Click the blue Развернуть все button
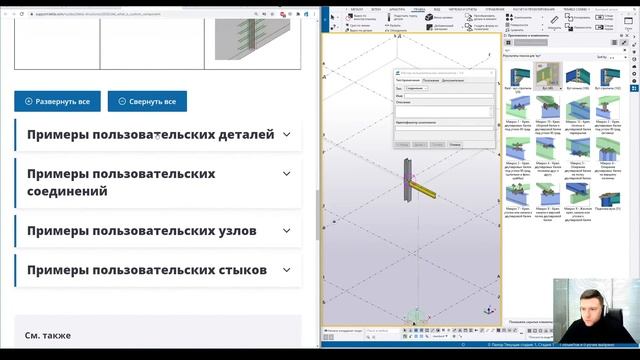The image size is (640, 360). coord(57,101)
